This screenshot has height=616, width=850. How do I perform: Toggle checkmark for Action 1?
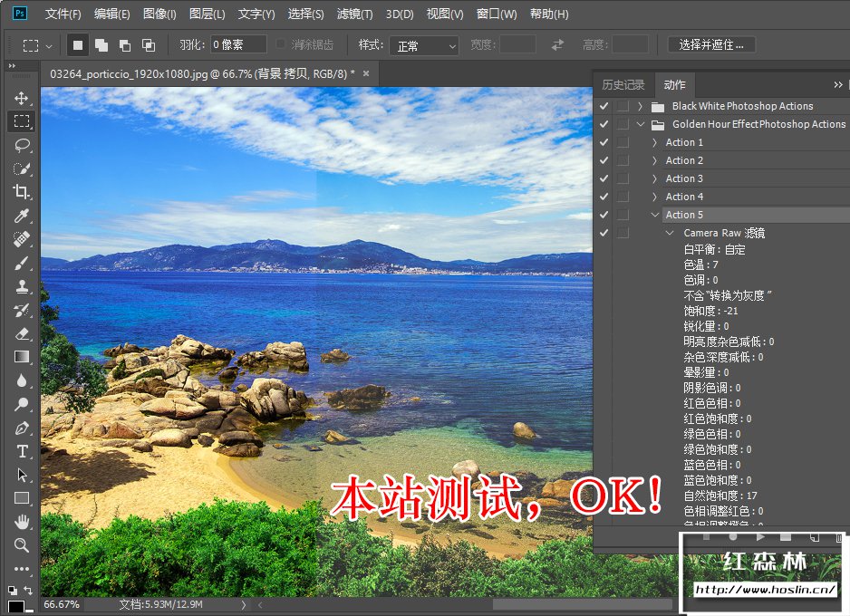[604, 142]
